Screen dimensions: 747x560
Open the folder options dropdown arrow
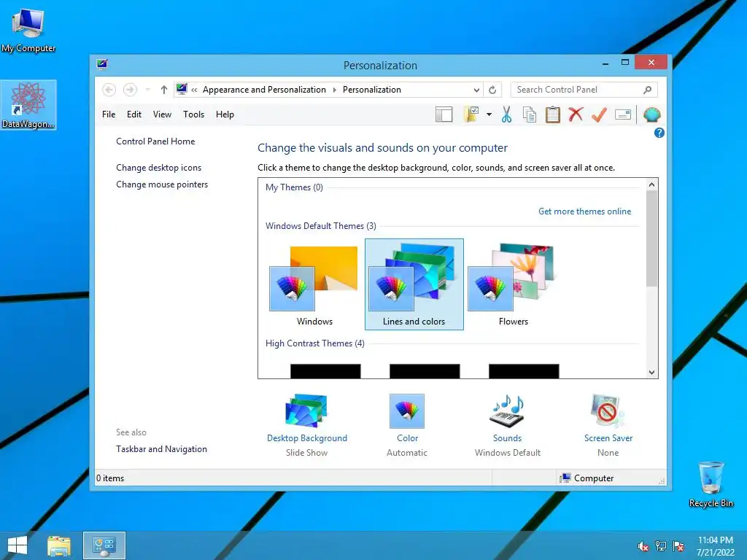point(489,114)
